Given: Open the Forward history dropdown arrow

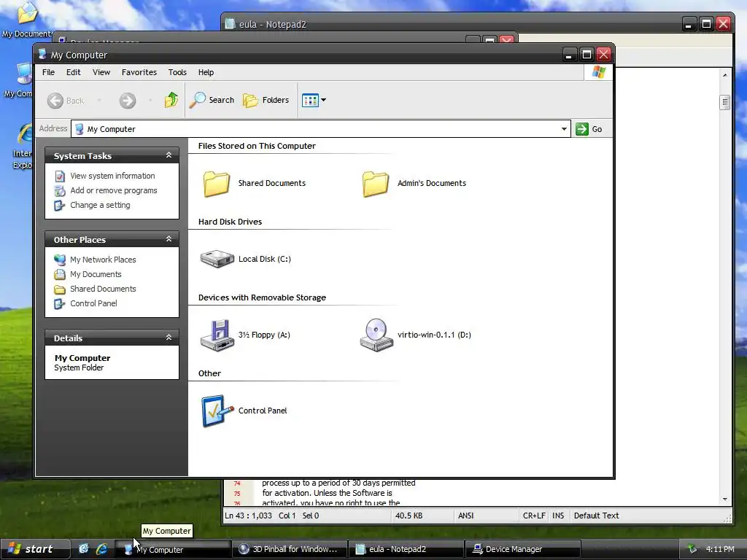Looking at the screenshot, I should (150, 101).
